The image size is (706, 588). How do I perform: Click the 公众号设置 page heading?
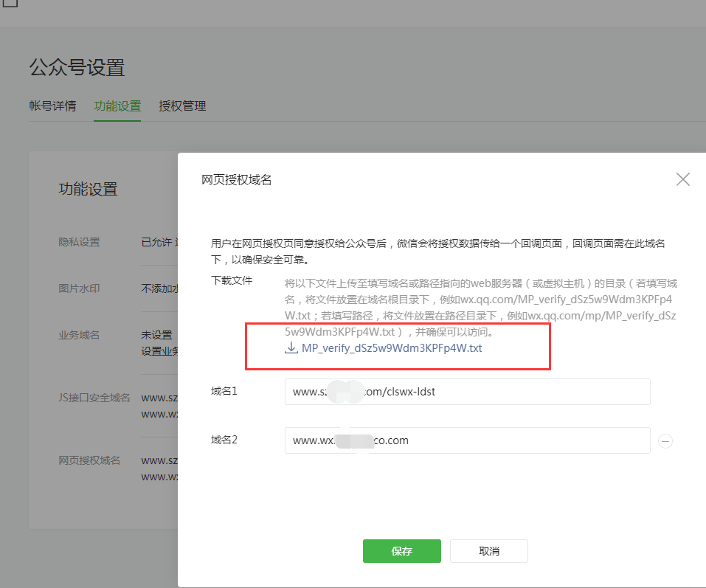[x=77, y=67]
